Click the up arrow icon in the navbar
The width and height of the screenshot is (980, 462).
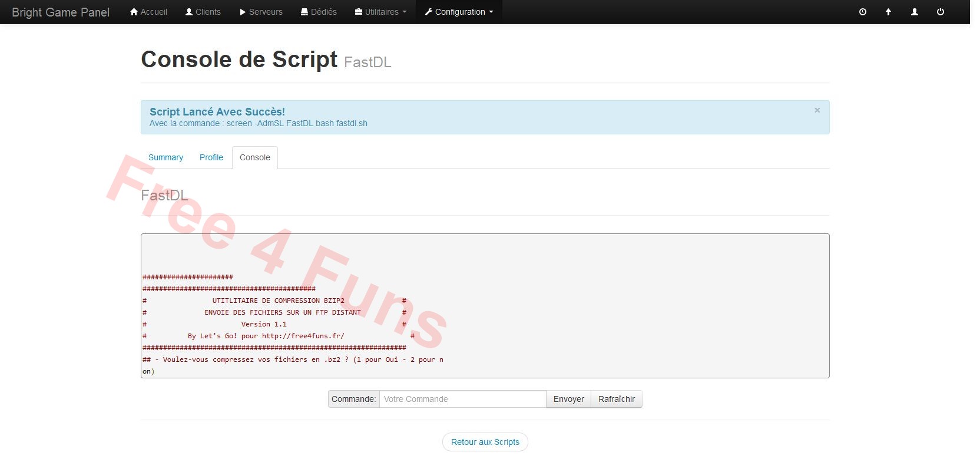coord(888,12)
